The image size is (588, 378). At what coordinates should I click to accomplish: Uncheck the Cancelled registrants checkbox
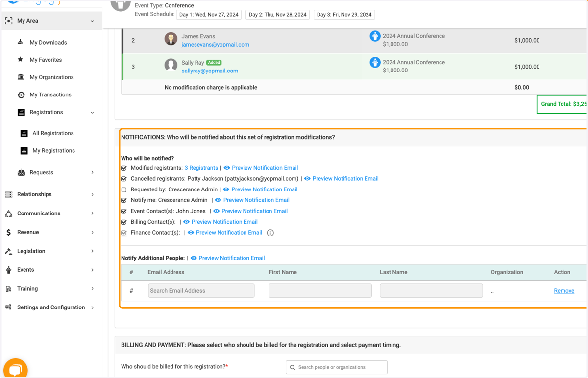124,179
